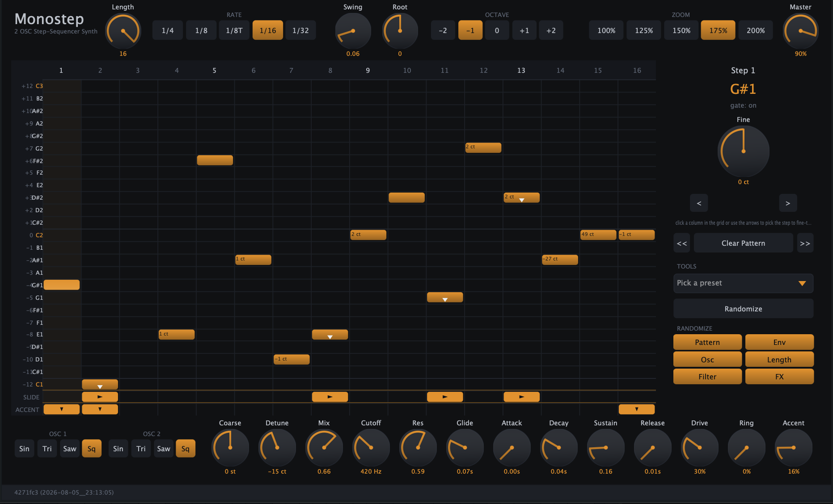Click the Length button under RANDOMIZE
Viewport: 833px width, 504px height.
[x=779, y=360]
